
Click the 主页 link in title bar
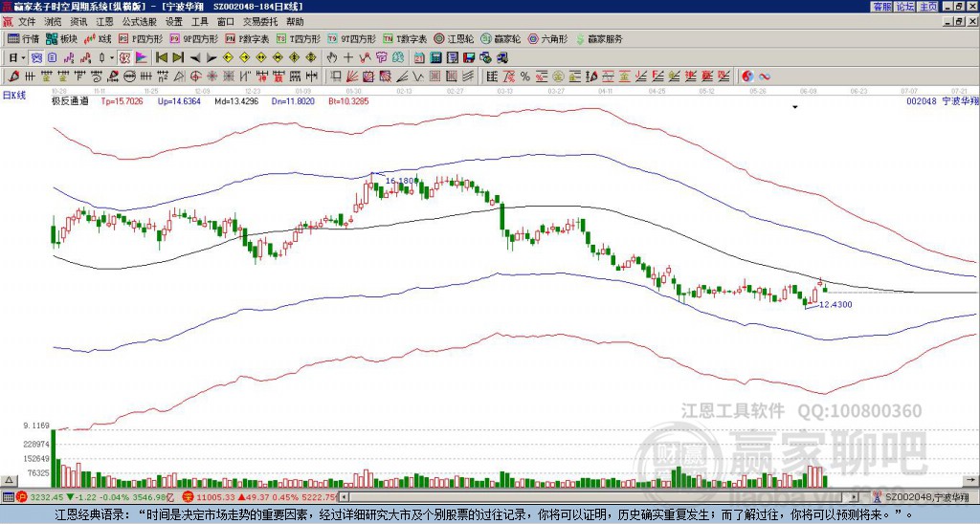pyautogui.click(x=928, y=7)
